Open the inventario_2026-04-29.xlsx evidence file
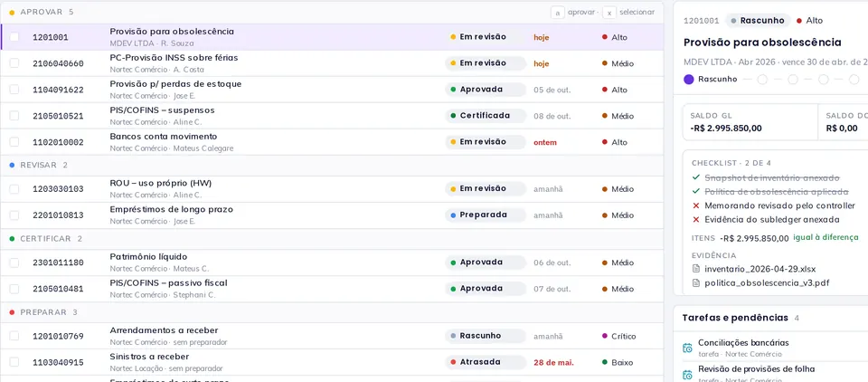Image resolution: width=868 pixels, height=382 pixels. click(759, 269)
